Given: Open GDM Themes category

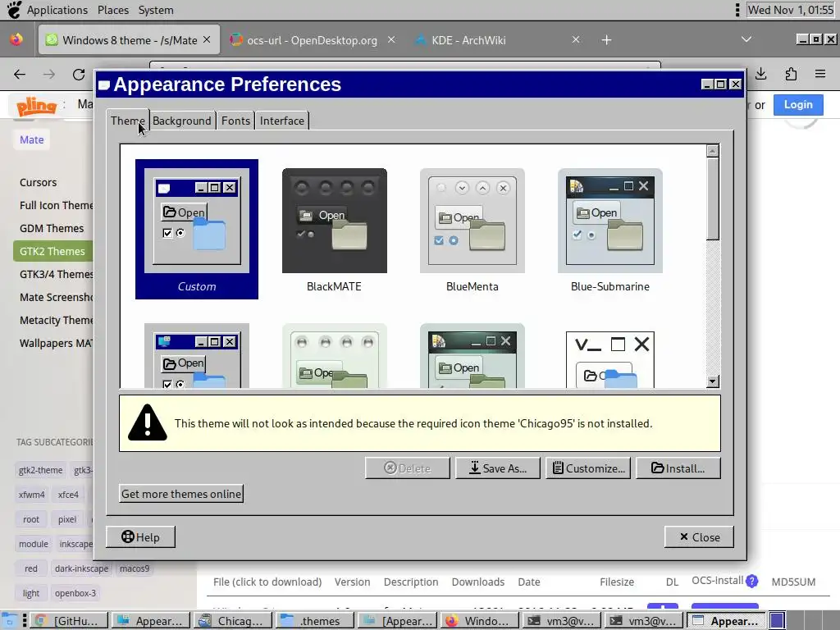Looking at the screenshot, I should coord(52,228).
